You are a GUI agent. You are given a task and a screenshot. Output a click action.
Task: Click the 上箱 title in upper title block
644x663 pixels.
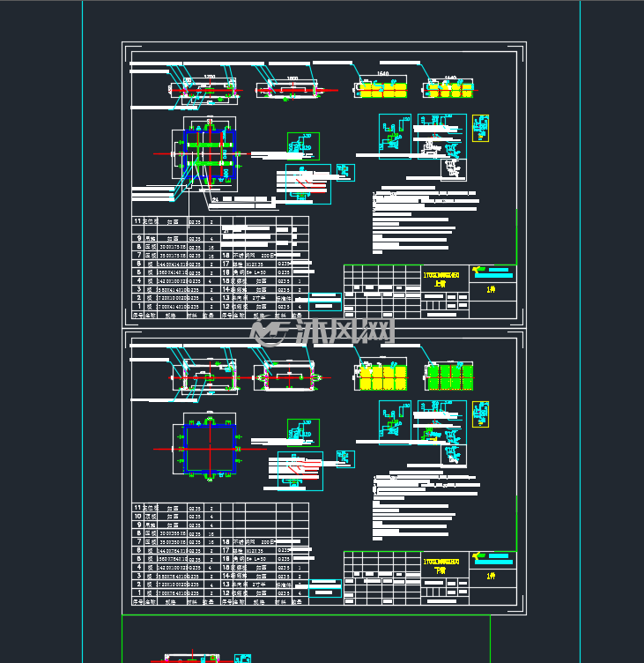(x=440, y=284)
